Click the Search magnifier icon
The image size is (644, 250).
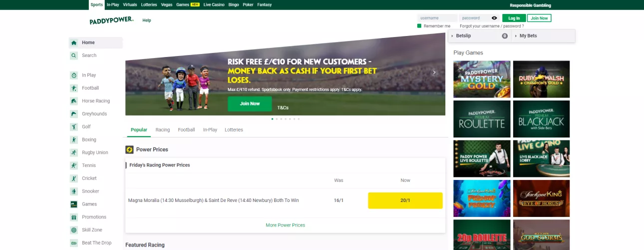[x=74, y=56]
